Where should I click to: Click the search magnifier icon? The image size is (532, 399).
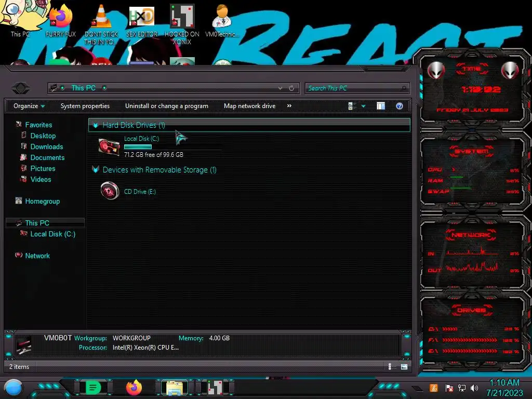click(x=404, y=88)
